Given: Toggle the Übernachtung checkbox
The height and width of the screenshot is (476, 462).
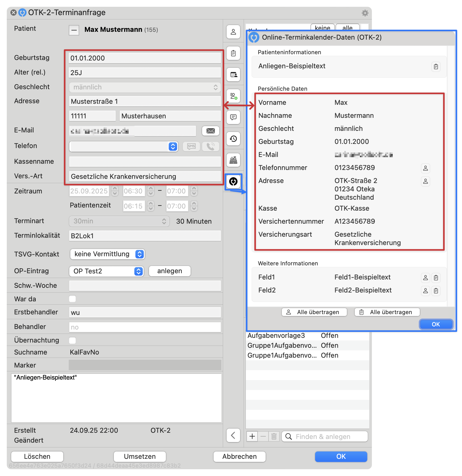Looking at the screenshot, I should click(x=72, y=340).
